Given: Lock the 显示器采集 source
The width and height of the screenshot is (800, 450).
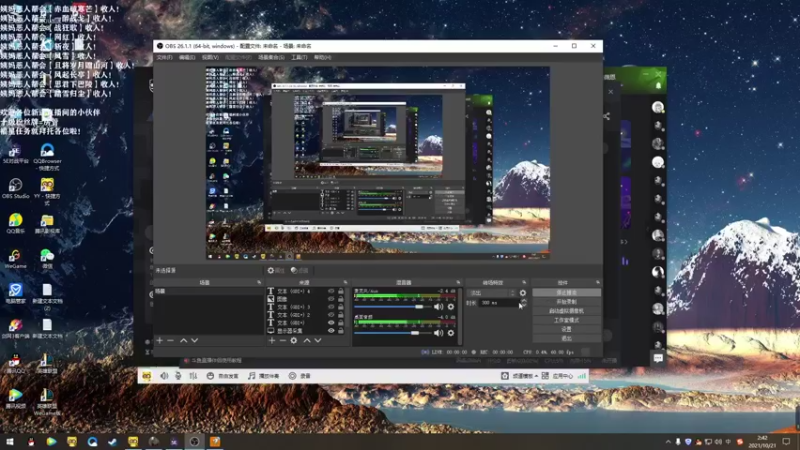Looking at the screenshot, I should tap(341, 331).
